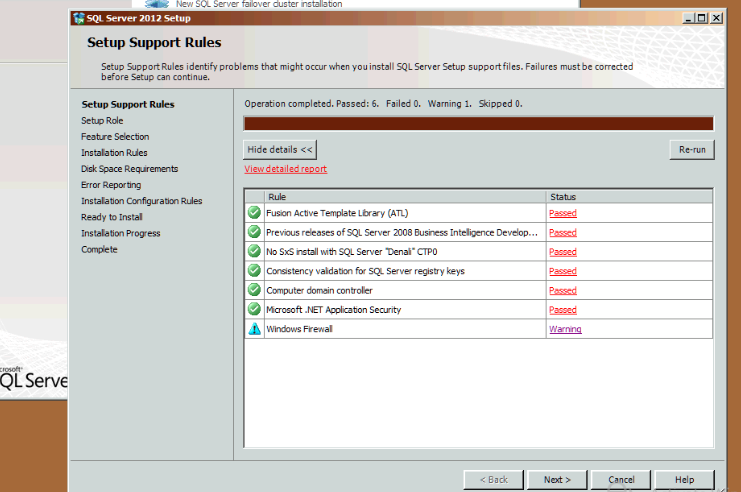The width and height of the screenshot is (741, 492).
Task: Select Setup Role step in sidebar
Action: pos(102,121)
